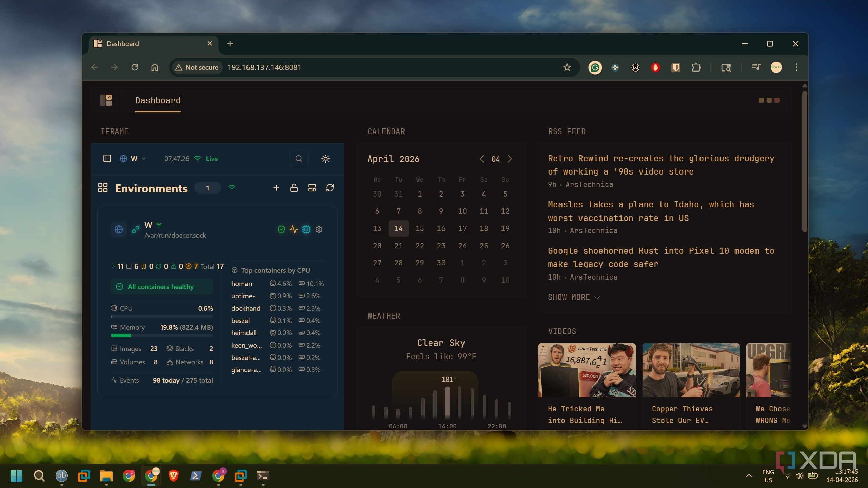The height and width of the screenshot is (488, 868).
Task: Show hidden system tray icons
Action: [x=749, y=476]
